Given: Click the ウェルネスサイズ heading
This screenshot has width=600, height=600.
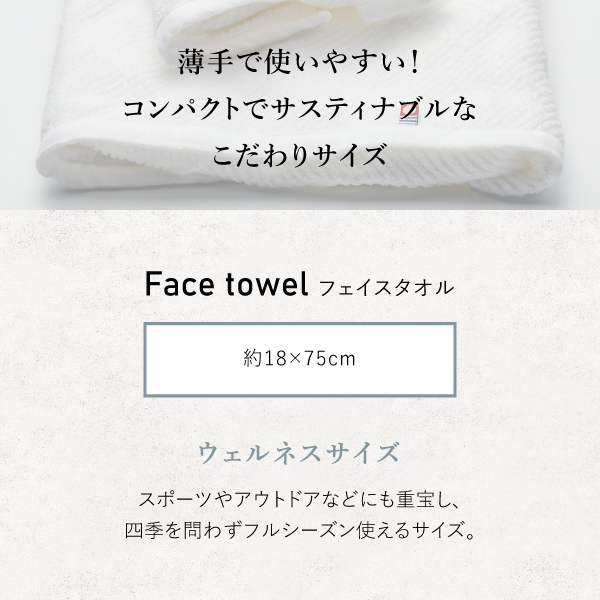Looking at the screenshot, I should 300,452.
